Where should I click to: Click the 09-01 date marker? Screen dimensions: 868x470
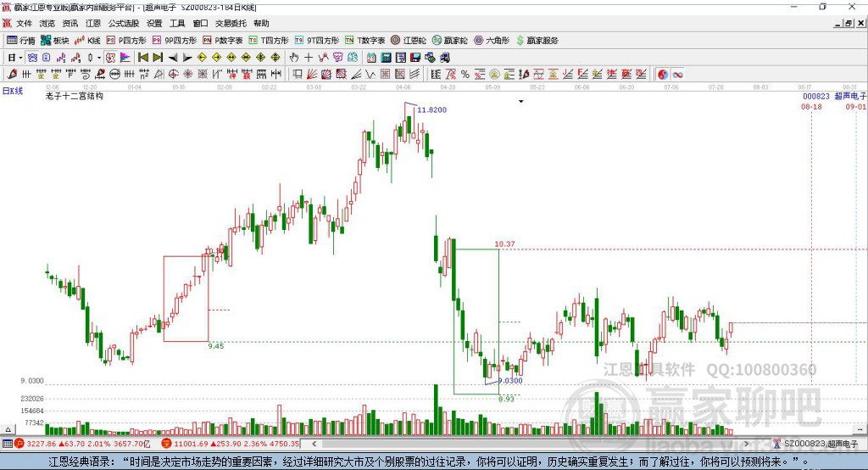point(855,106)
